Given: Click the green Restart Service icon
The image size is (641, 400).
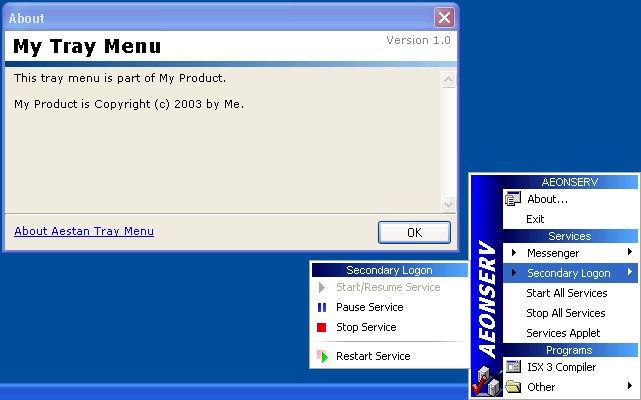Looking at the screenshot, I should tap(323, 356).
